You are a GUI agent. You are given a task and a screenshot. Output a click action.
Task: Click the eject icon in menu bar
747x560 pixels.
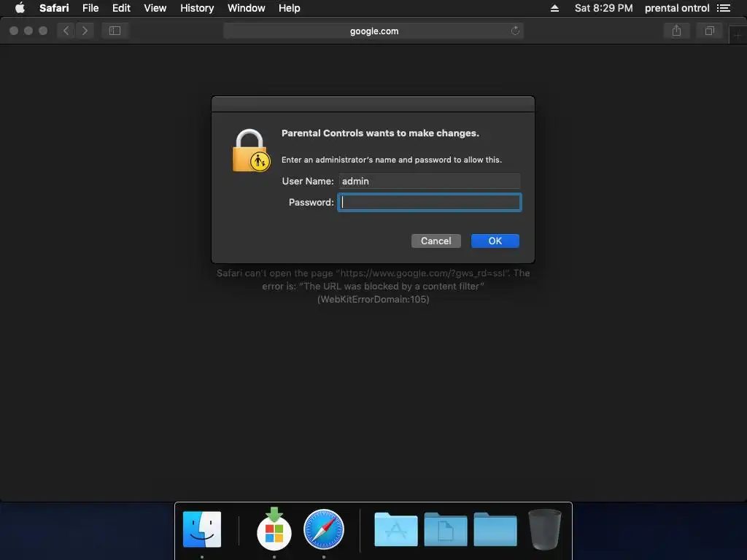point(554,8)
